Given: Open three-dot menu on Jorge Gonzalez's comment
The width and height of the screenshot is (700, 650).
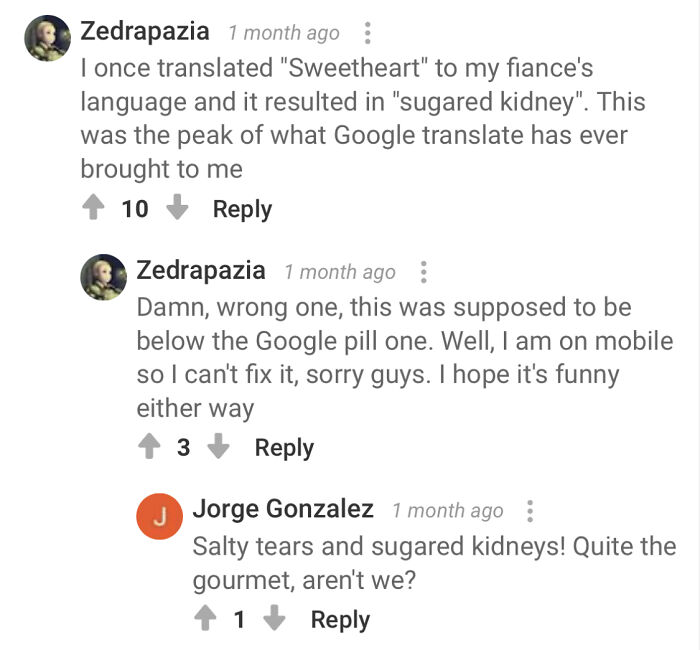Looking at the screenshot, I should 530,511.
